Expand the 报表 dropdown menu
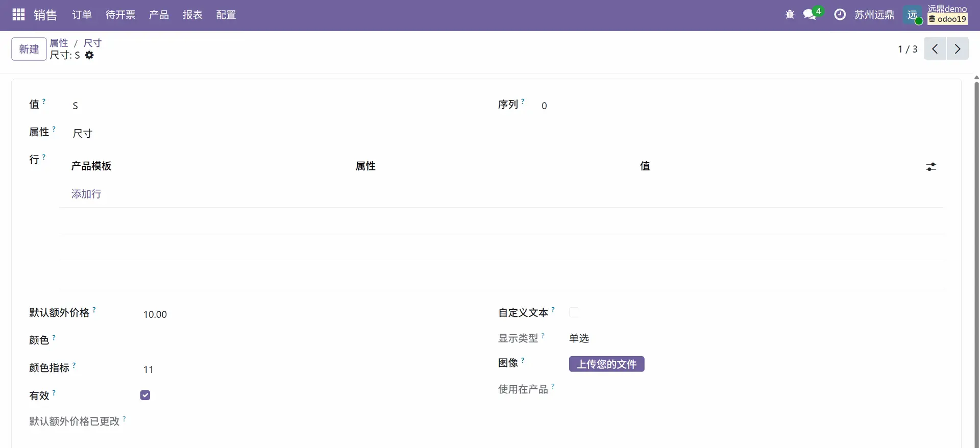Viewport: 980px width, 448px height. pos(192,15)
